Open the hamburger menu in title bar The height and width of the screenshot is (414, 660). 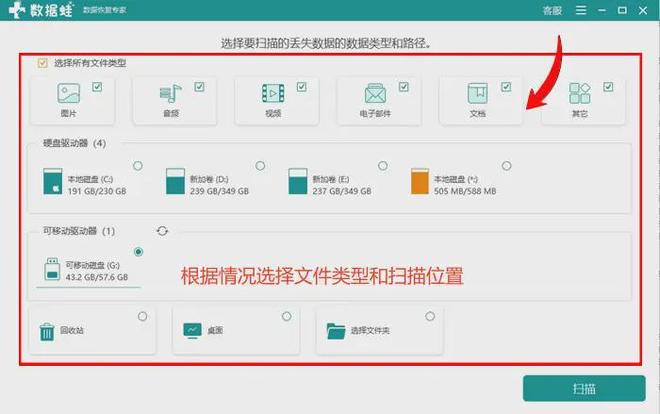coord(581,10)
